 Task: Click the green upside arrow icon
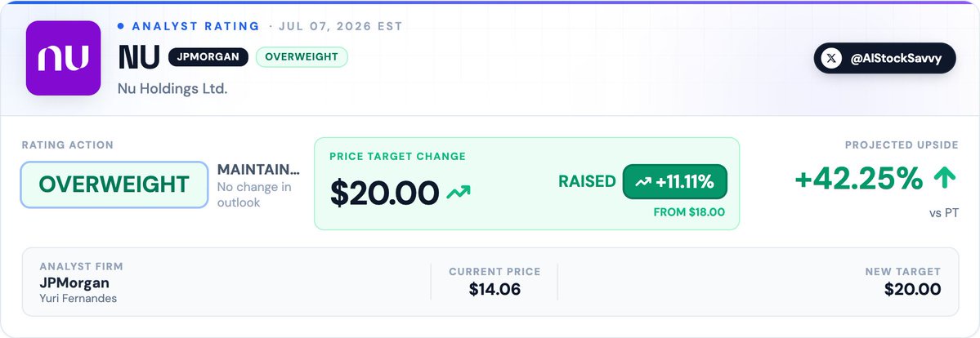944,179
